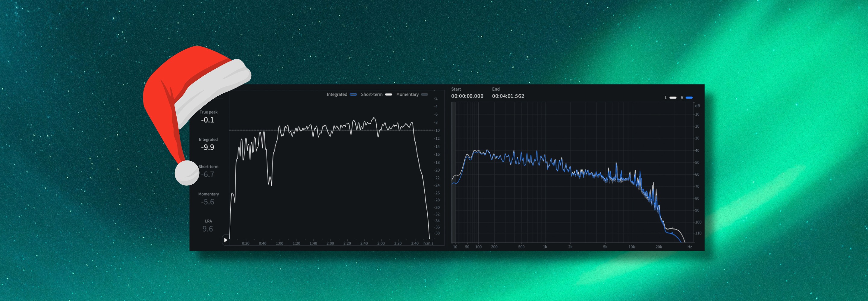Toggle the Short-term loudness legend indicator
Image resolution: width=868 pixels, height=301 pixels.
pyautogui.click(x=388, y=95)
